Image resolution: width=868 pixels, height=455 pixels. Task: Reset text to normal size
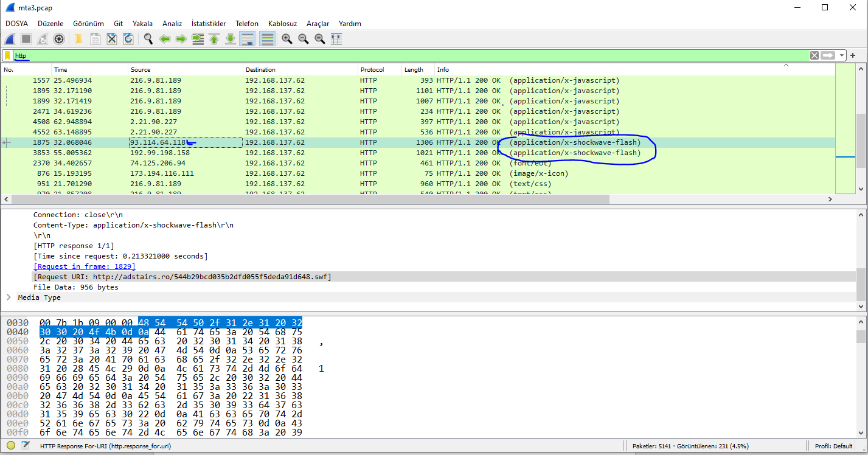click(319, 39)
